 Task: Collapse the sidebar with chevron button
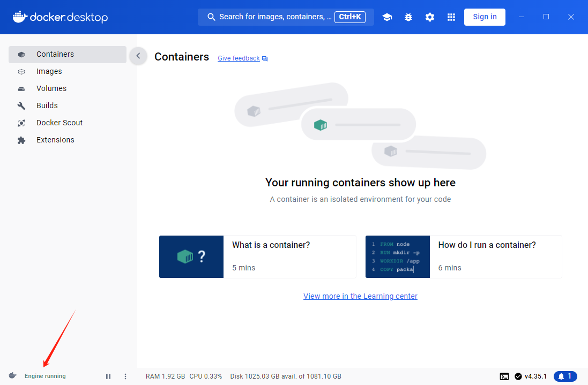click(x=138, y=56)
